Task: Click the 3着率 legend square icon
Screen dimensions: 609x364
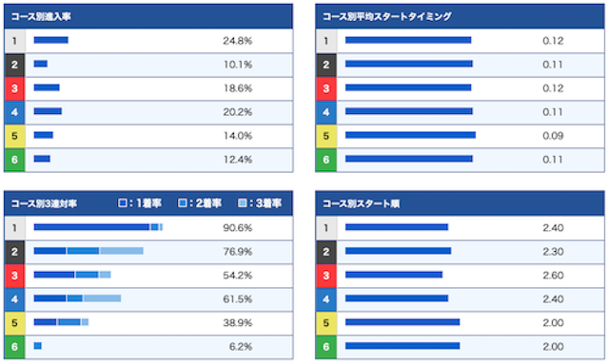Action: 242,203
